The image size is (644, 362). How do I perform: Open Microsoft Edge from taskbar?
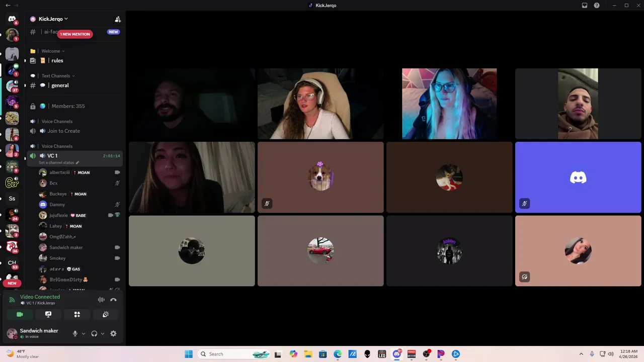[338, 354]
